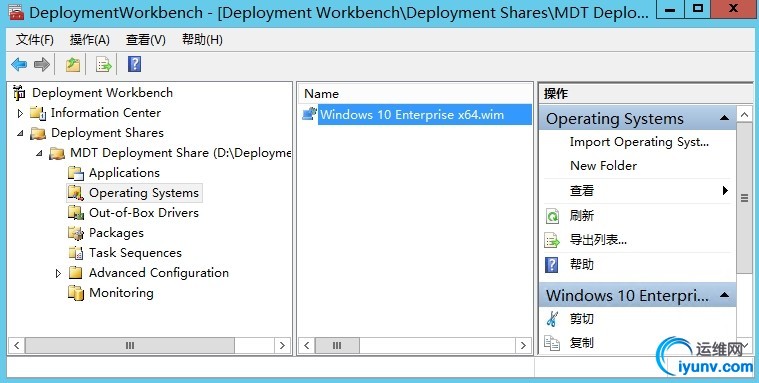Open the 帮助(H) menu

[x=202, y=40]
